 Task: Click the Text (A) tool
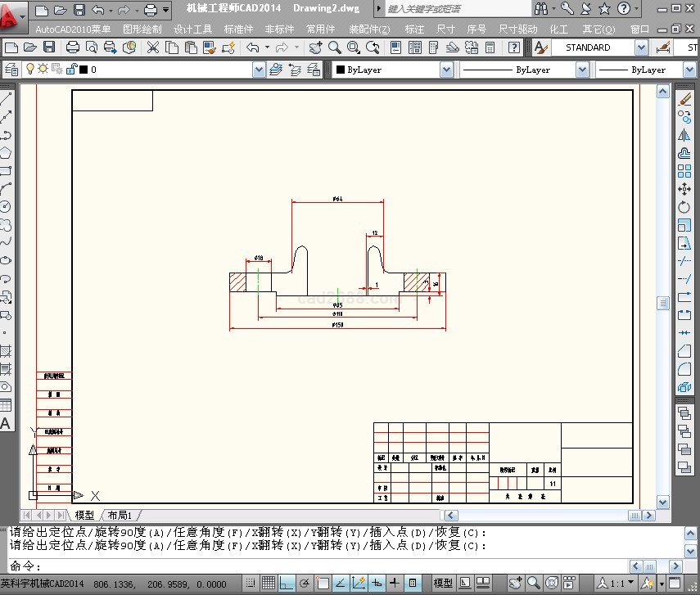click(6, 423)
